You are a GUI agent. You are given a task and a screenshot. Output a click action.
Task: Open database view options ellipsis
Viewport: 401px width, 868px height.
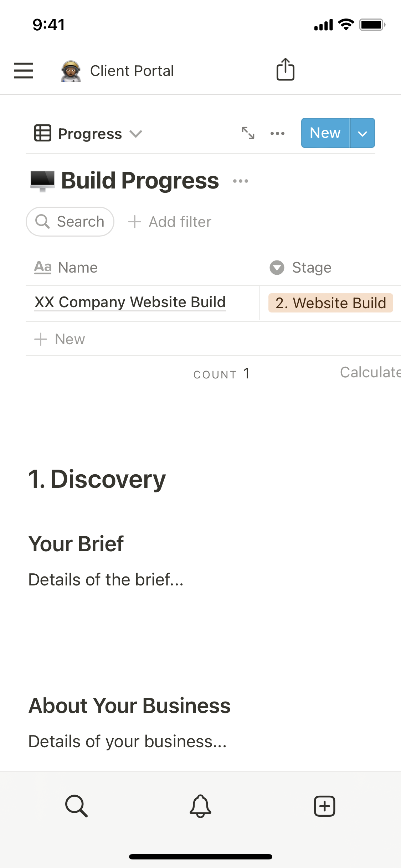point(277,134)
